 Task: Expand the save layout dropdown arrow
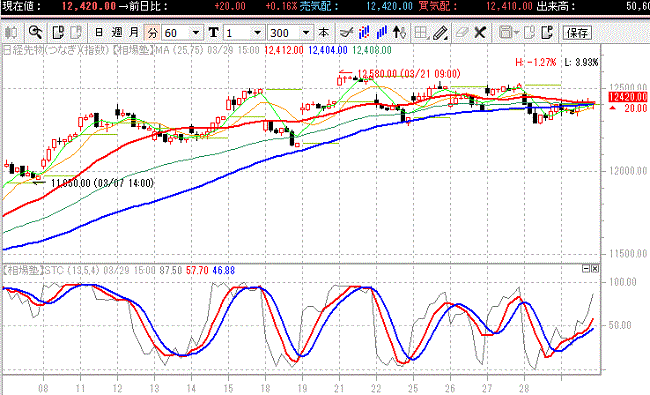tap(517, 32)
